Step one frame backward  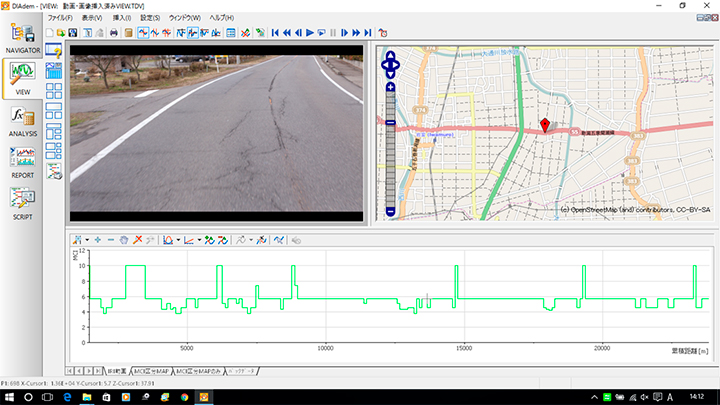pyautogui.click(x=298, y=33)
